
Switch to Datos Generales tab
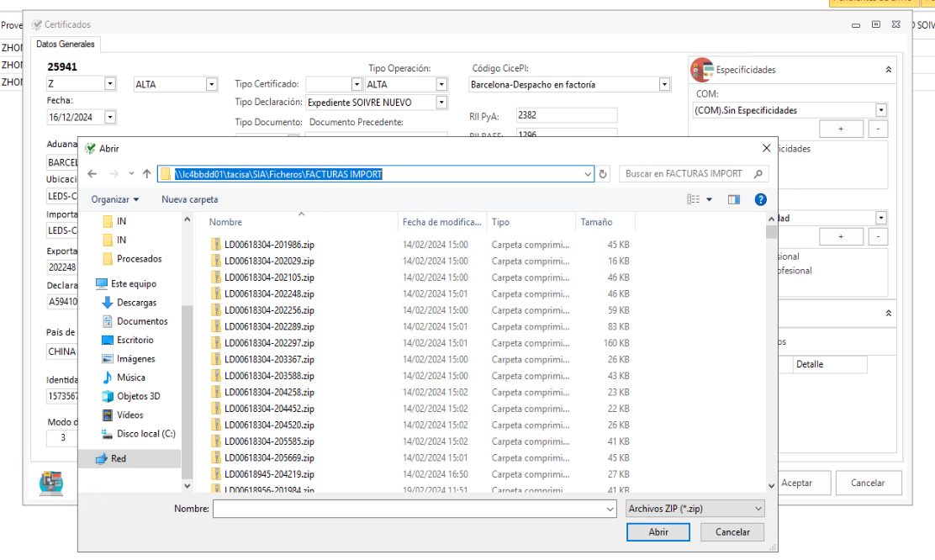click(66, 44)
